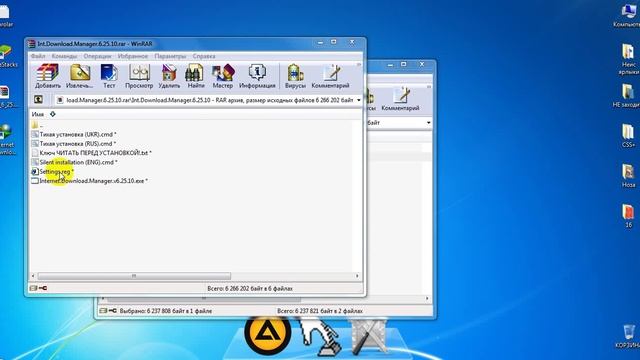Open the CSS desktop folder

628,136
